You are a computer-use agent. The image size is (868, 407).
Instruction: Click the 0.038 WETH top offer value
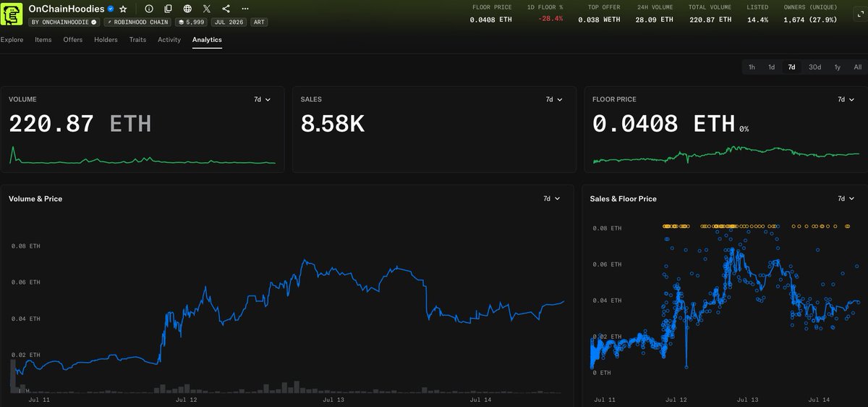point(599,20)
